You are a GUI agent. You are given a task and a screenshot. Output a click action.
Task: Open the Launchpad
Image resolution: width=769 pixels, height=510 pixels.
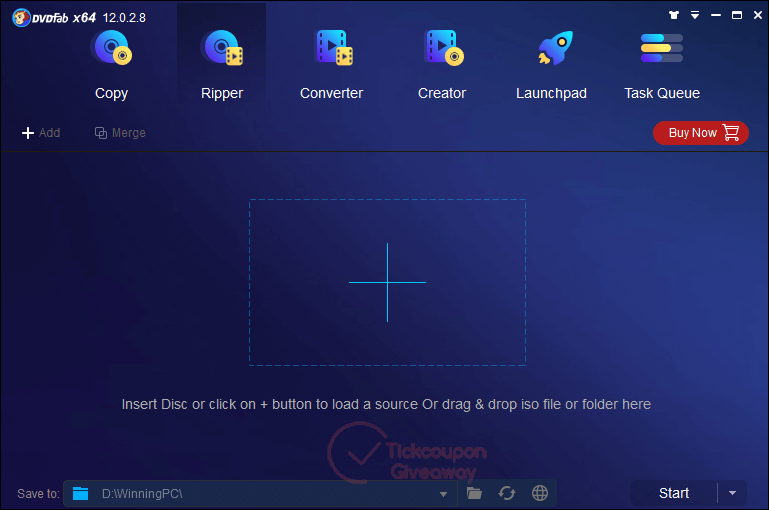pos(551,65)
